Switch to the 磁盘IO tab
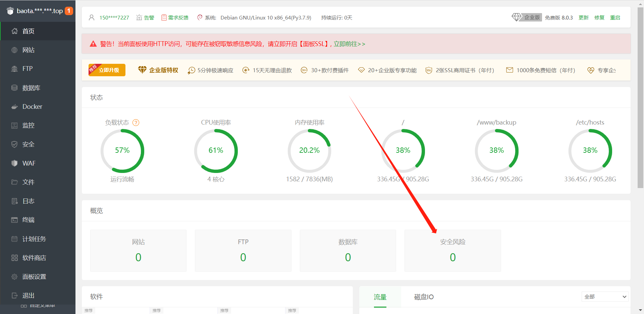The width and height of the screenshot is (644, 314). tap(423, 297)
